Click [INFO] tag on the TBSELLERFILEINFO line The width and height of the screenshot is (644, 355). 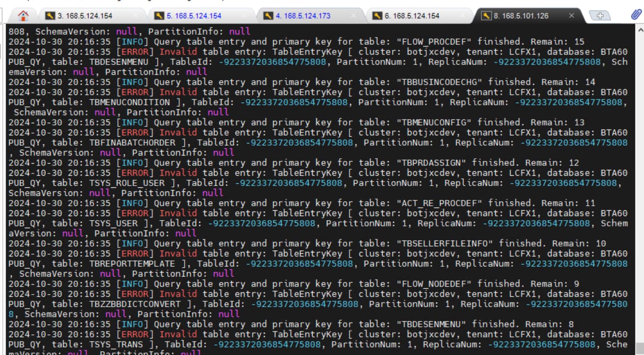(x=132, y=243)
